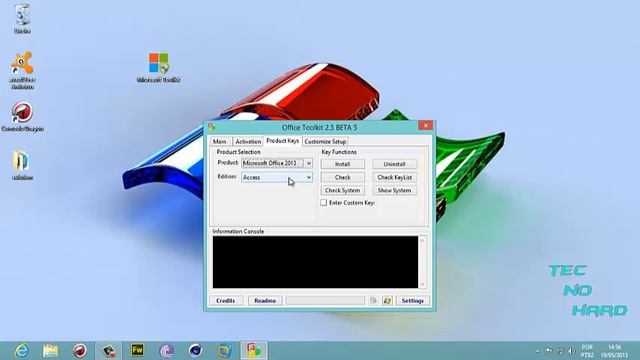This screenshot has height=360, width=640.
Task: Open the Readme button
Action: [265, 300]
